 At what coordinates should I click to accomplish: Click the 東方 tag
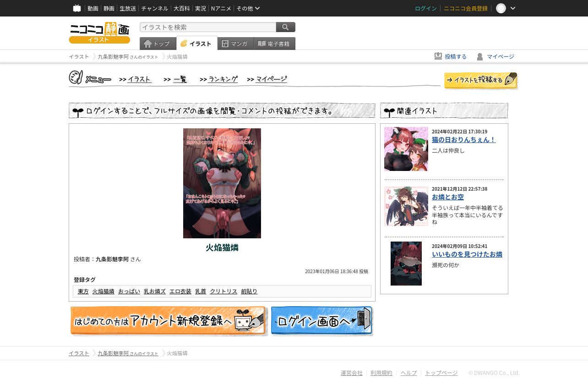[x=83, y=291]
